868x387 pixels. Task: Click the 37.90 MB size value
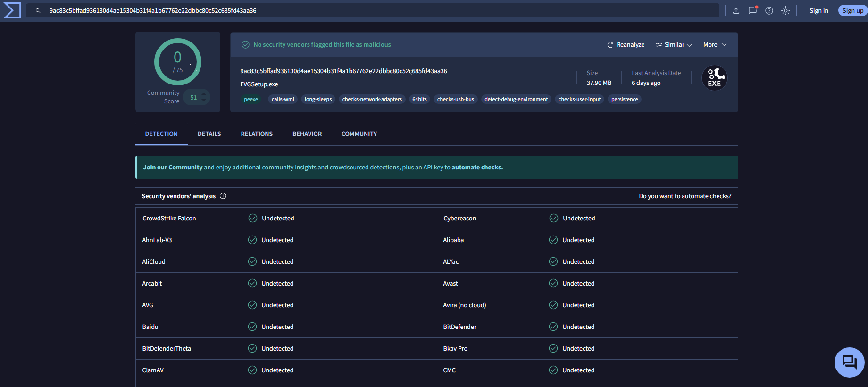point(599,83)
